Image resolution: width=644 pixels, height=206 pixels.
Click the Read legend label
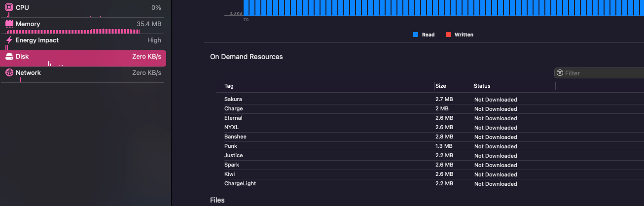coord(429,34)
